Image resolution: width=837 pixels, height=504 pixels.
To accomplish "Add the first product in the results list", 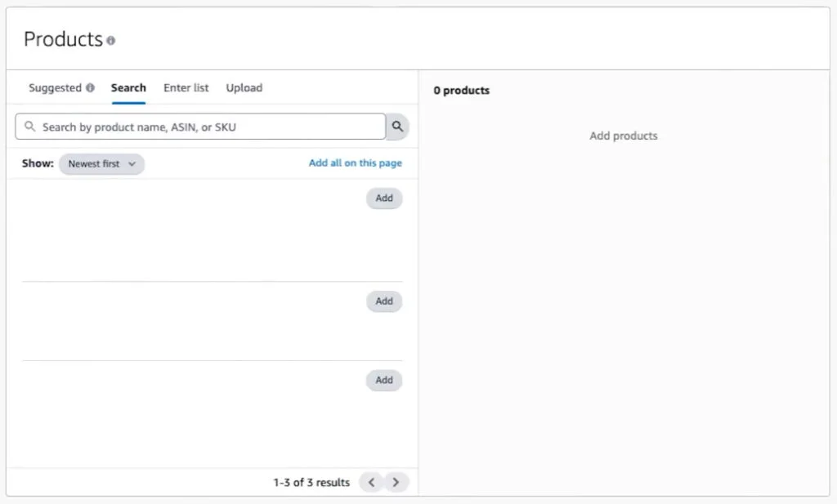I will click(x=384, y=198).
